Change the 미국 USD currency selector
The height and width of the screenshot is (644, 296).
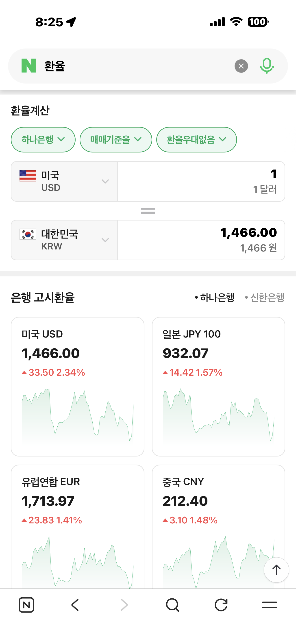(x=64, y=181)
